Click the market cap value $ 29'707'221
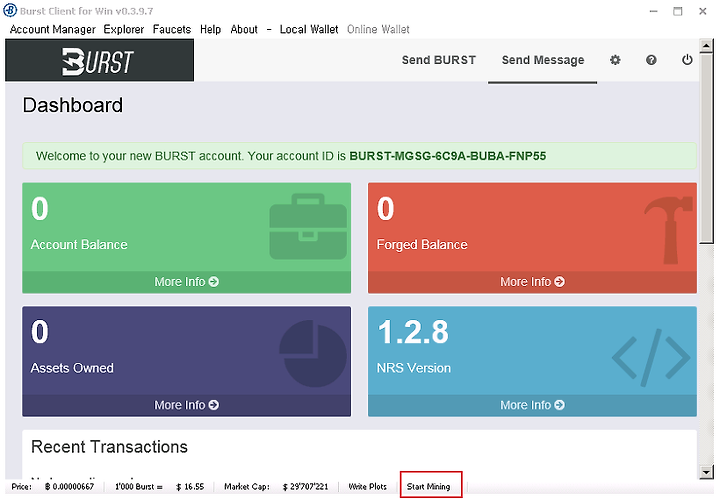This screenshot has width=720, height=499. 305,487
